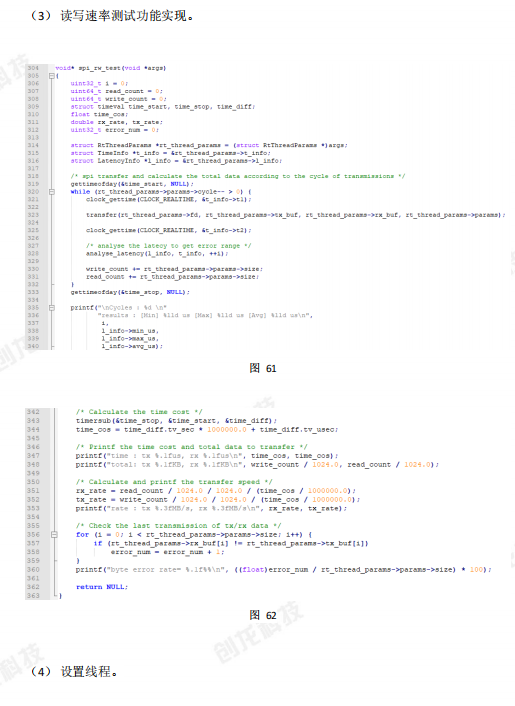Click the timersub call on line 343

click(x=176, y=421)
